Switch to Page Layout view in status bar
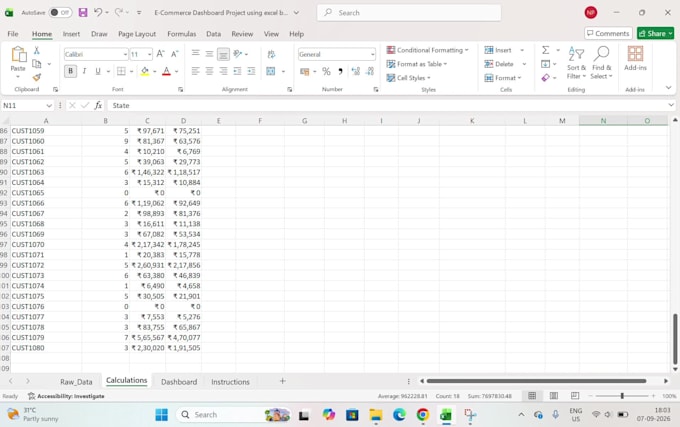This screenshot has height=427, width=680. point(554,395)
